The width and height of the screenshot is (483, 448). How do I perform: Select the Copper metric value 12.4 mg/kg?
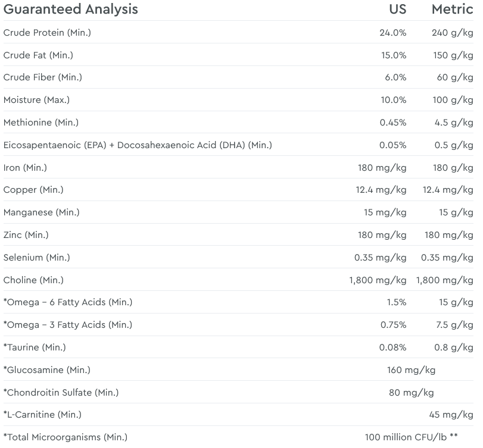(x=448, y=190)
